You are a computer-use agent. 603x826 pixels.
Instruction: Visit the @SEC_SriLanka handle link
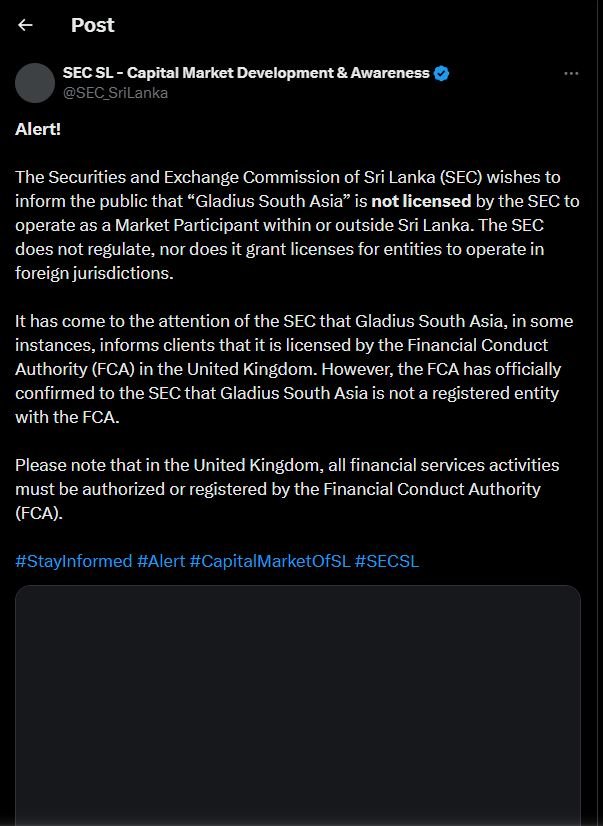click(x=115, y=93)
